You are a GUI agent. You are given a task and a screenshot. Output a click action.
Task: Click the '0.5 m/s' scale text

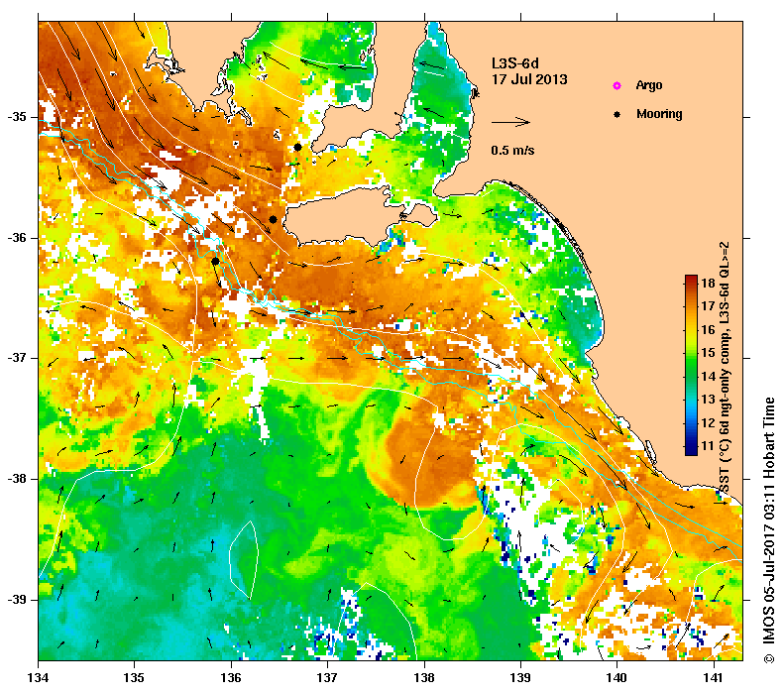point(512,150)
